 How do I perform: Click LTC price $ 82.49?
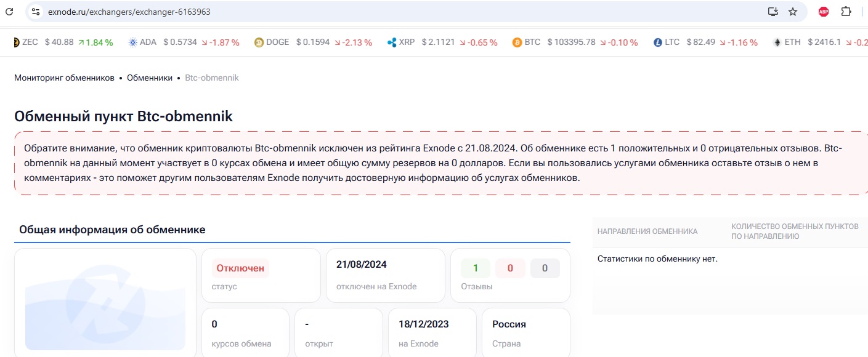[x=701, y=42]
